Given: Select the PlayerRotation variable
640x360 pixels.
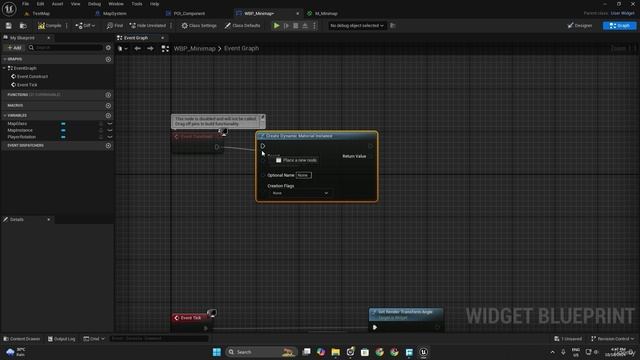Looking at the screenshot, I should pyautogui.click(x=22, y=137).
